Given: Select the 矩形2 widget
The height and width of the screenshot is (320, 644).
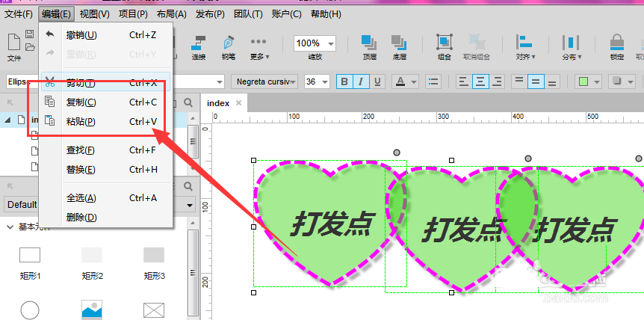Looking at the screenshot, I should tap(92, 263).
